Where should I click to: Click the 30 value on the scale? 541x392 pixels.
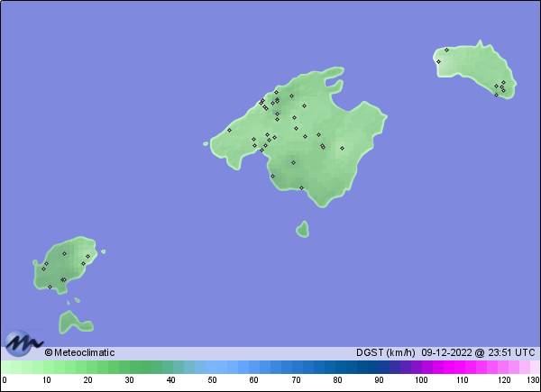pyautogui.click(x=129, y=380)
